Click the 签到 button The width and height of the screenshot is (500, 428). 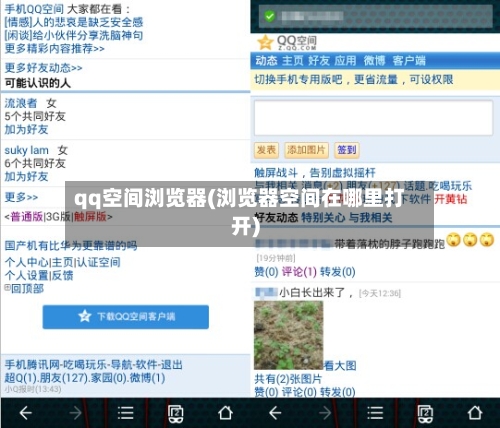347,150
